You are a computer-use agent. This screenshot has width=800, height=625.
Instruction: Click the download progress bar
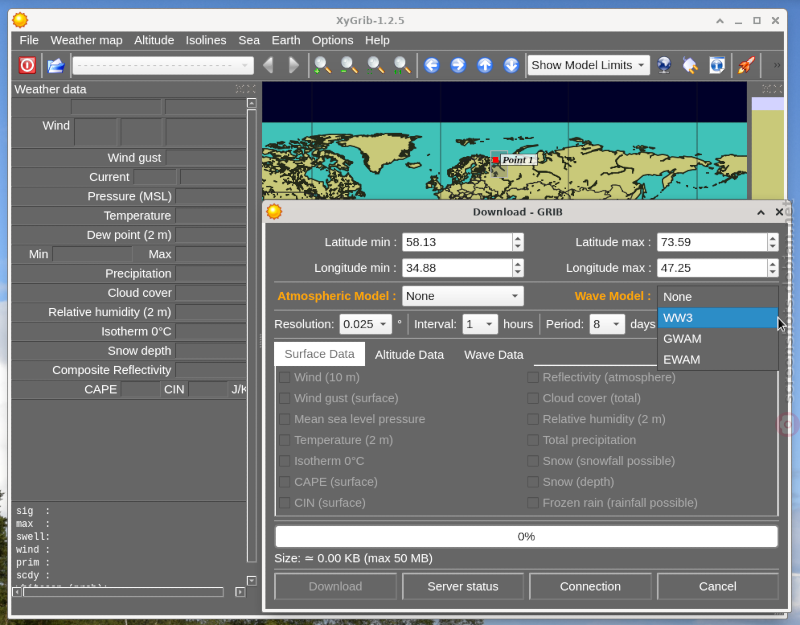526,537
